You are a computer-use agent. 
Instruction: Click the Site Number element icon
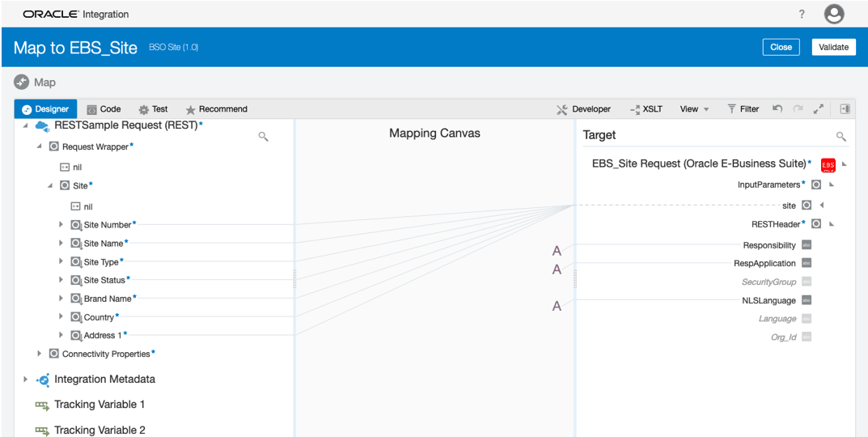(76, 225)
